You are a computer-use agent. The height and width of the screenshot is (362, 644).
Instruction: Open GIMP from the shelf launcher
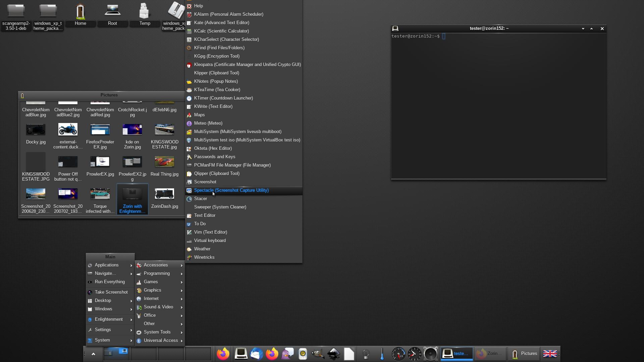(318, 354)
